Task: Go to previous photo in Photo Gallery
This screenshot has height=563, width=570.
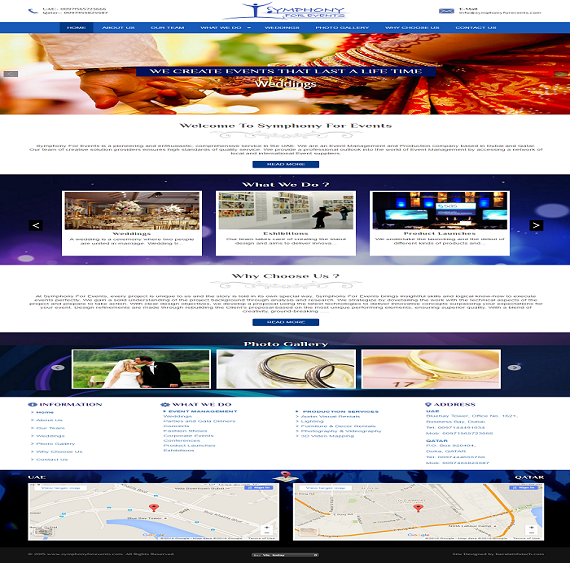Action: click(x=58, y=367)
